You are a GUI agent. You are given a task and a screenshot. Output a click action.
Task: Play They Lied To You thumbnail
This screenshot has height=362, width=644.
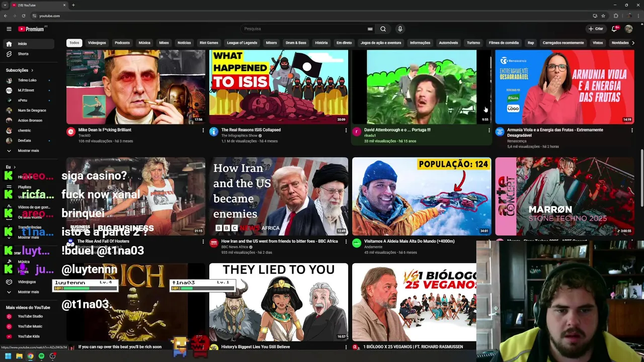coord(279,302)
